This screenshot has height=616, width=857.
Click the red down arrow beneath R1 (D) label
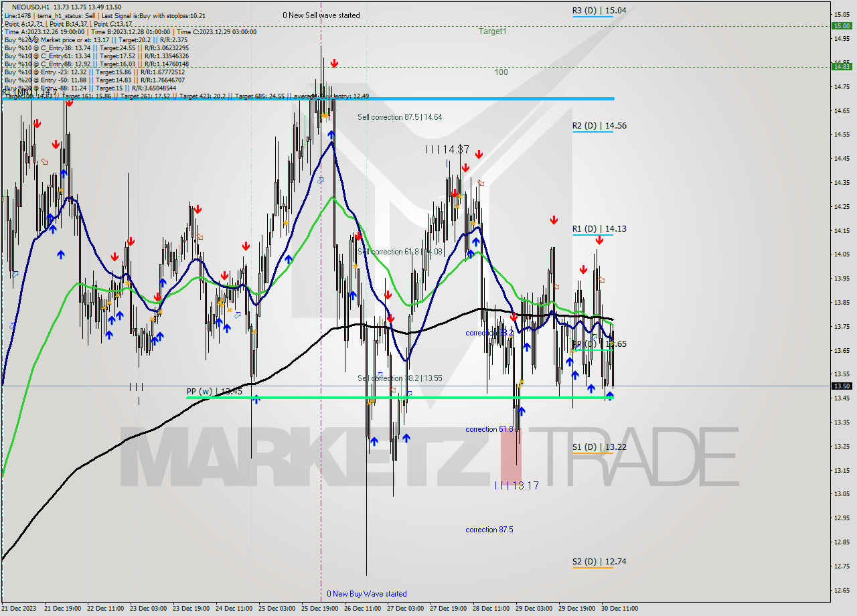tap(599, 240)
